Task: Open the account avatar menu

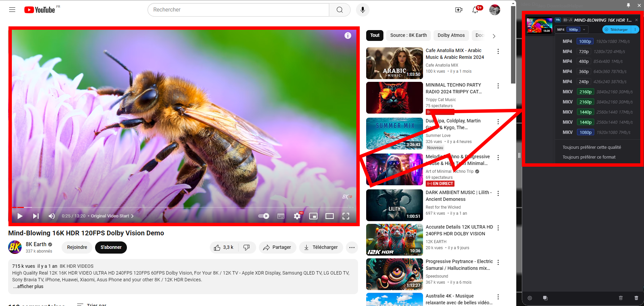Action: click(x=495, y=10)
